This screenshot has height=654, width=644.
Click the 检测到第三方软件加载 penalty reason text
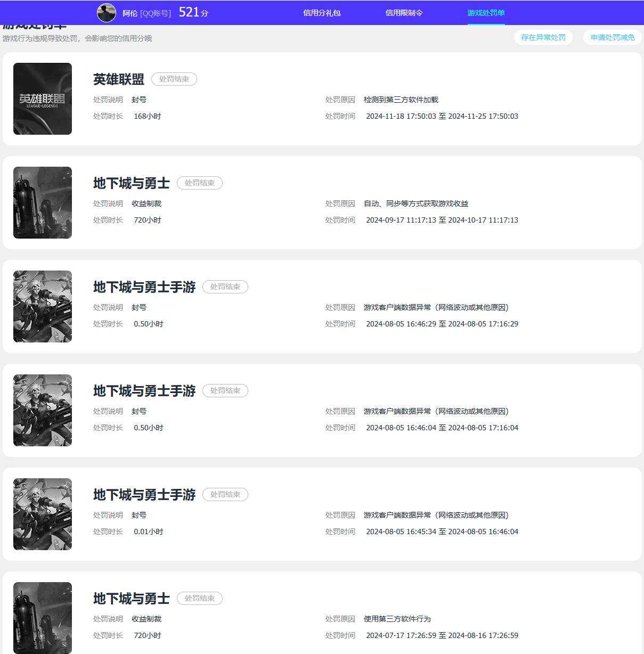tap(401, 100)
